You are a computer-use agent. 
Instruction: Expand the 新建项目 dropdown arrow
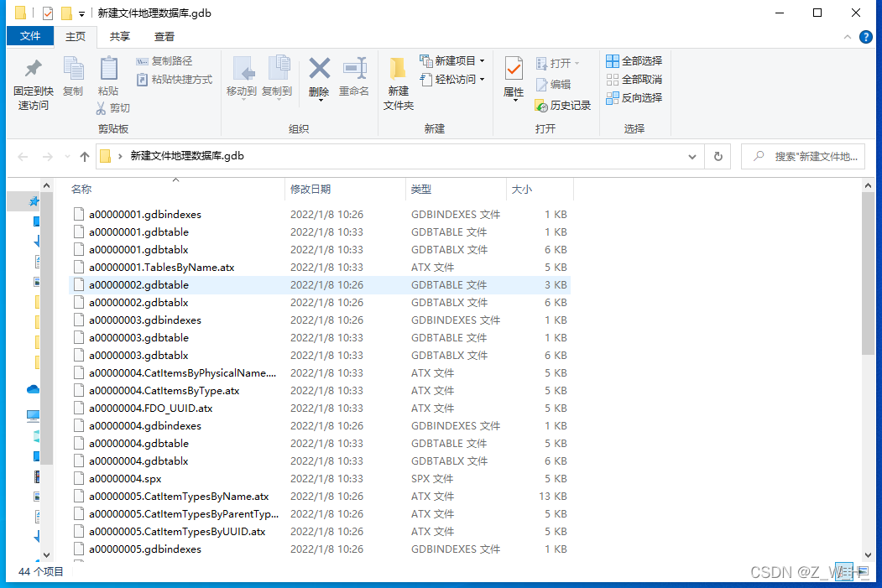[x=481, y=60]
